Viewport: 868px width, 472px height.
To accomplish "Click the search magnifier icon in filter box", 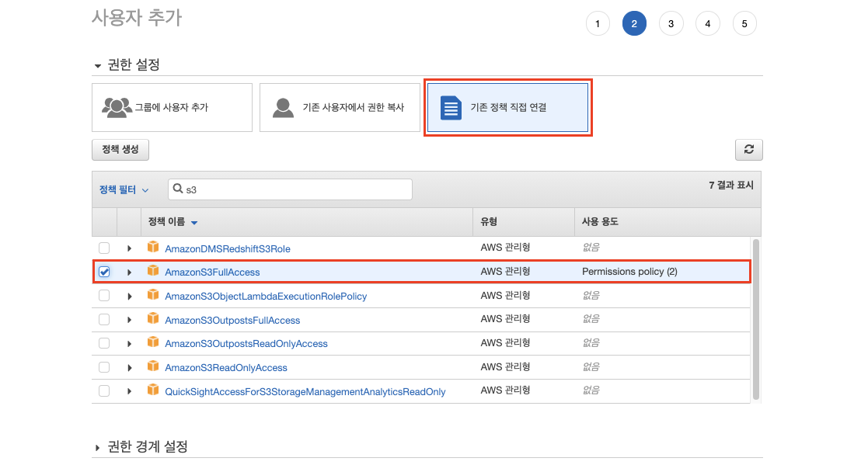I will 178,189.
